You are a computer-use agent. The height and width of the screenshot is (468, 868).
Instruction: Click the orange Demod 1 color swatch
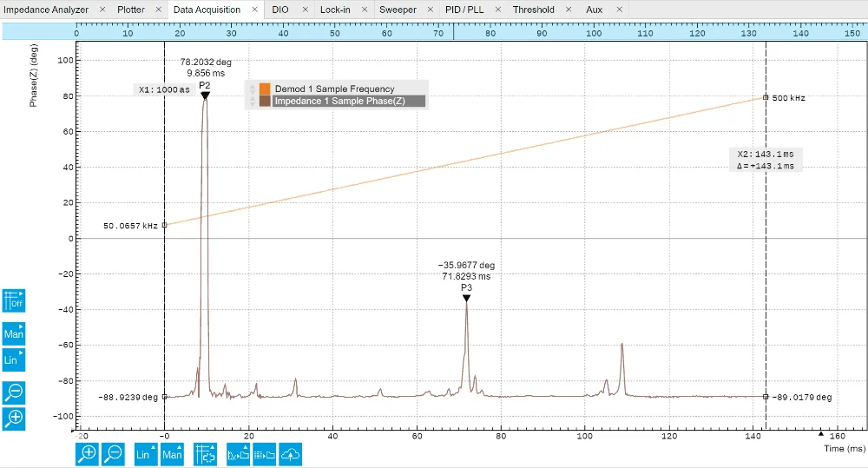click(x=265, y=89)
